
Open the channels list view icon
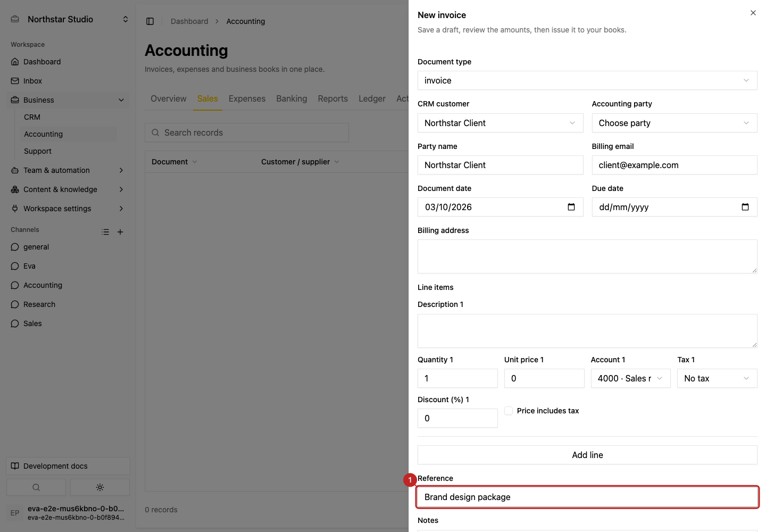105,232
